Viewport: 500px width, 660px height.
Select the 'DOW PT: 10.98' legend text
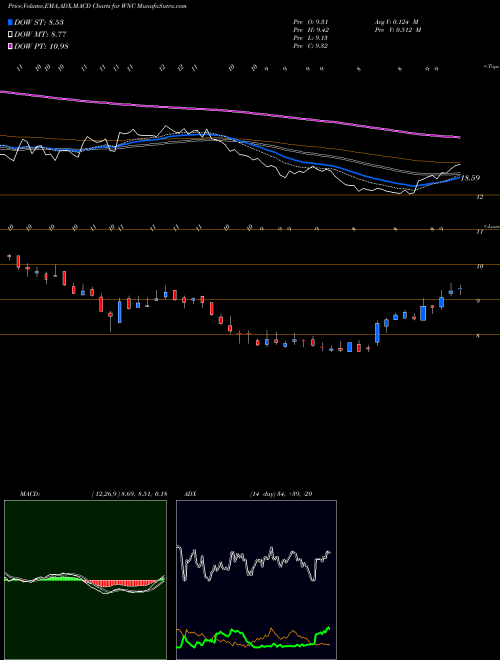41,46
